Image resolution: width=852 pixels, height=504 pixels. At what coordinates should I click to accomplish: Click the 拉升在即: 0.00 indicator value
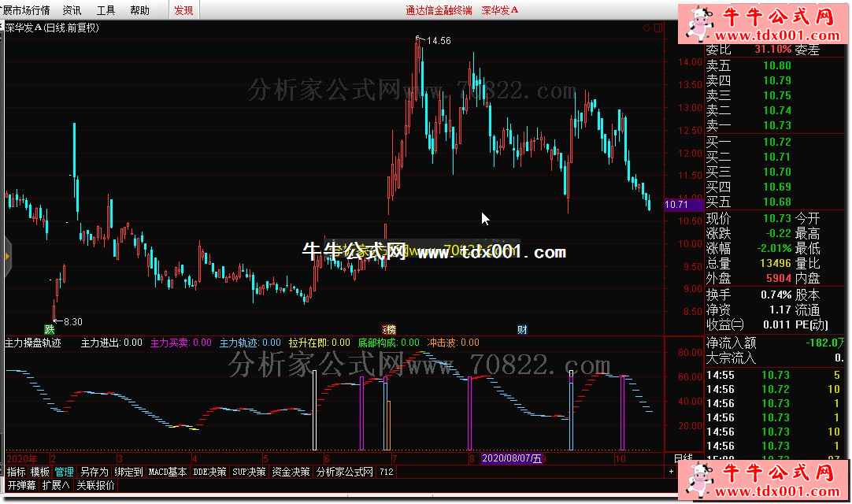(x=320, y=343)
